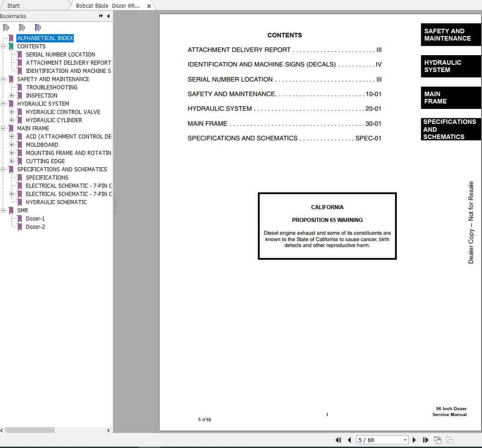This screenshot has width=482, height=448.
Task: Select the HYDRAULIC CONTROL VALVE bookmark
Action: [63, 112]
